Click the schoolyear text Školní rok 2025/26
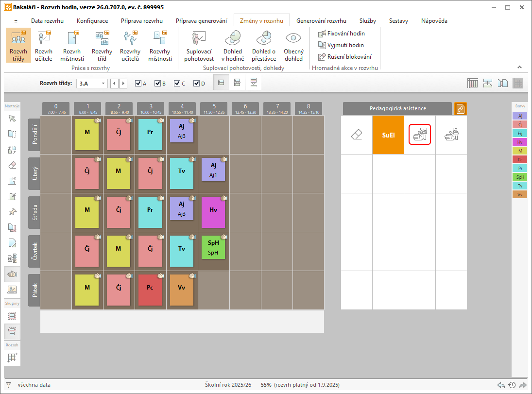 [228, 385]
